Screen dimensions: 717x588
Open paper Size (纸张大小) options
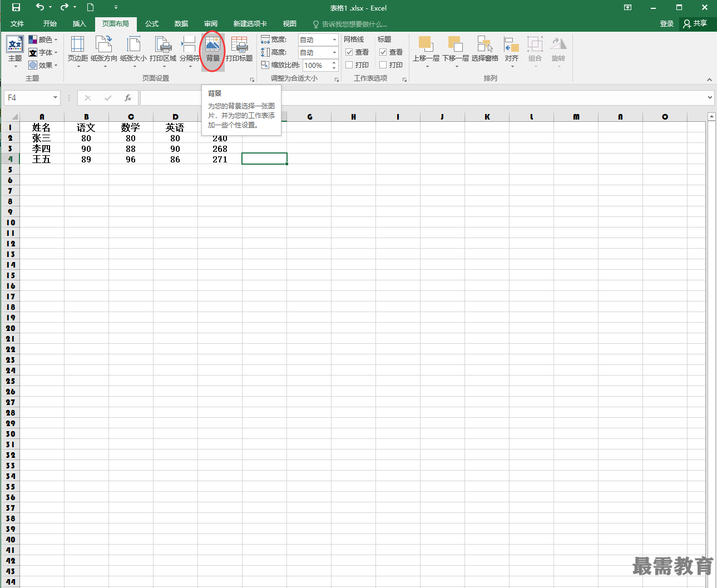click(x=133, y=52)
